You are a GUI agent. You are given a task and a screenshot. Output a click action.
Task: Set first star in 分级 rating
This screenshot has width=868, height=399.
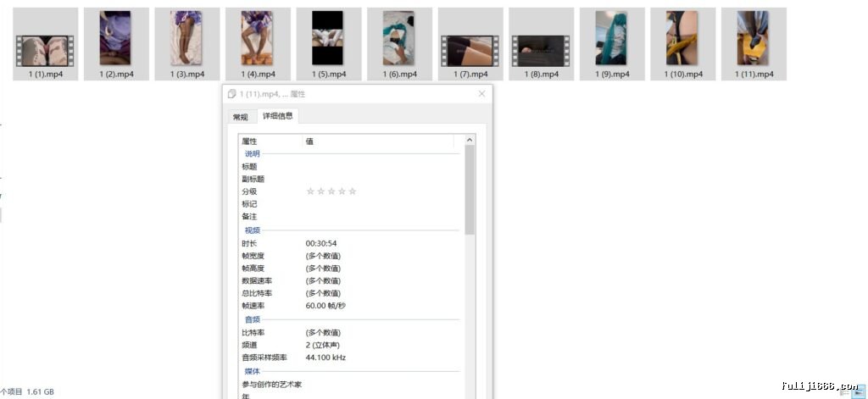(x=310, y=191)
